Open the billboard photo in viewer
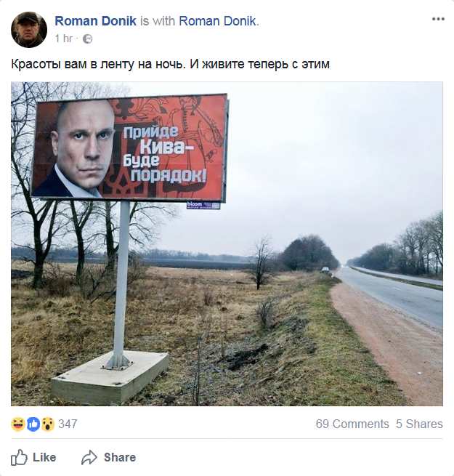The height and width of the screenshot is (476, 454). click(x=227, y=244)
